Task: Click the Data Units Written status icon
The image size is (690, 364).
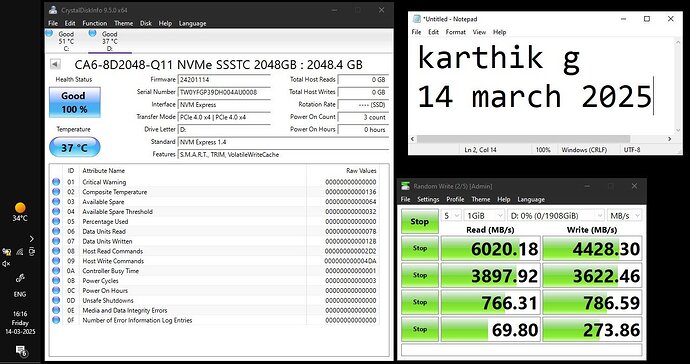Action: coord(56,241)
